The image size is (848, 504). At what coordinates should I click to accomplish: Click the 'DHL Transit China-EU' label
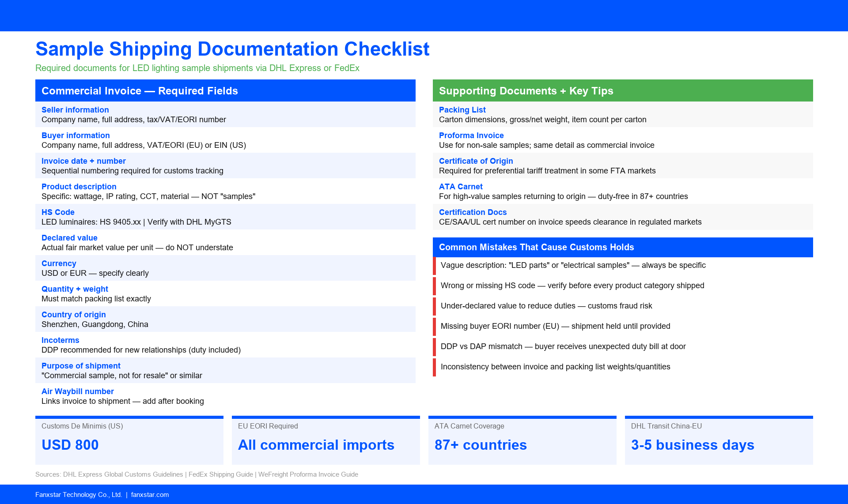point(666,426)
